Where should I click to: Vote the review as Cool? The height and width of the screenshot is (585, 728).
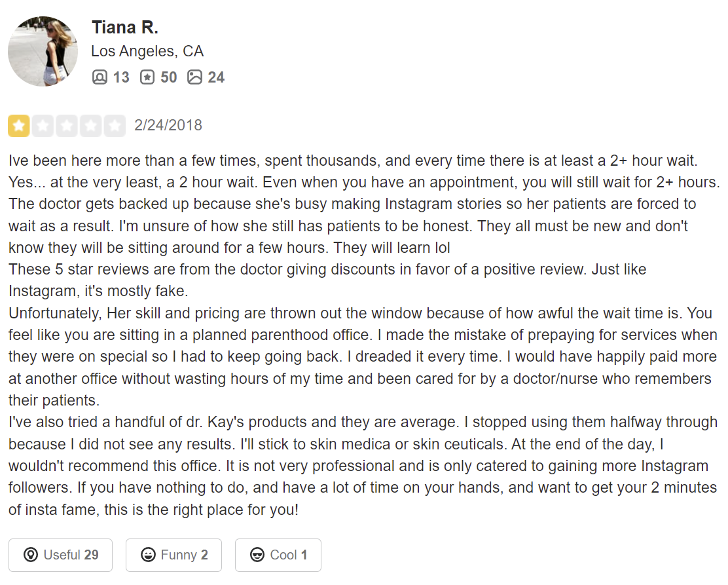[278, 555]
